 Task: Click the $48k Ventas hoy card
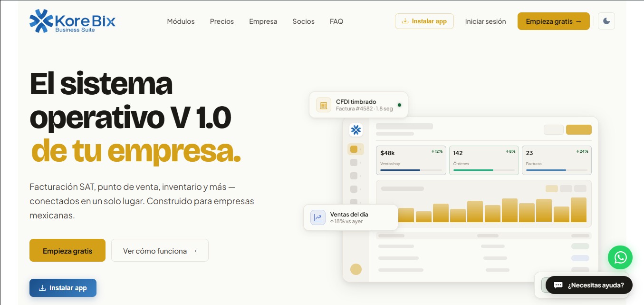[411, 160]
